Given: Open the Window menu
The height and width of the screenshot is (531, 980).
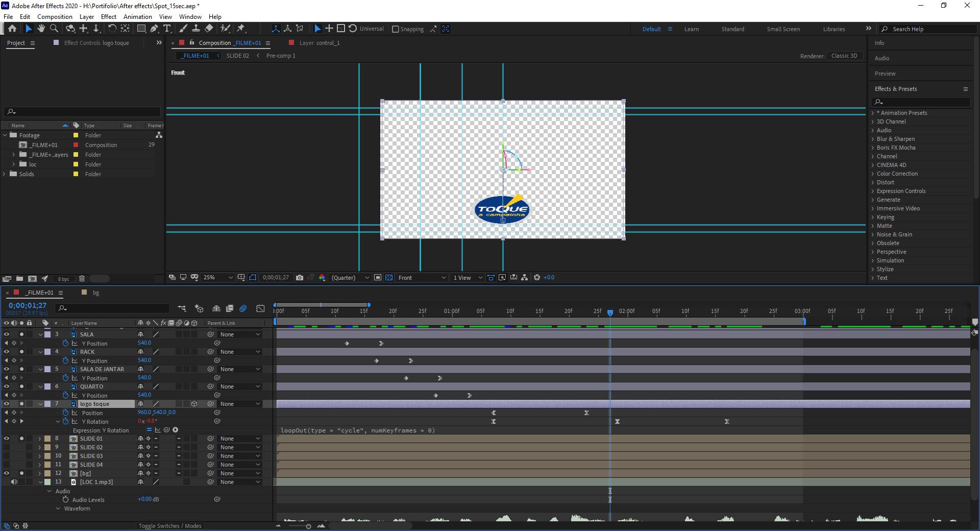Looking at the screenshot, I should (190, 17).
